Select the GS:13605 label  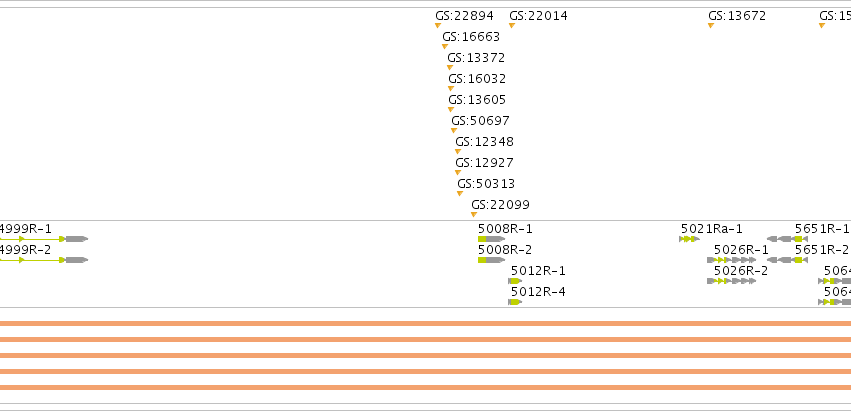(x=477, y=100)
